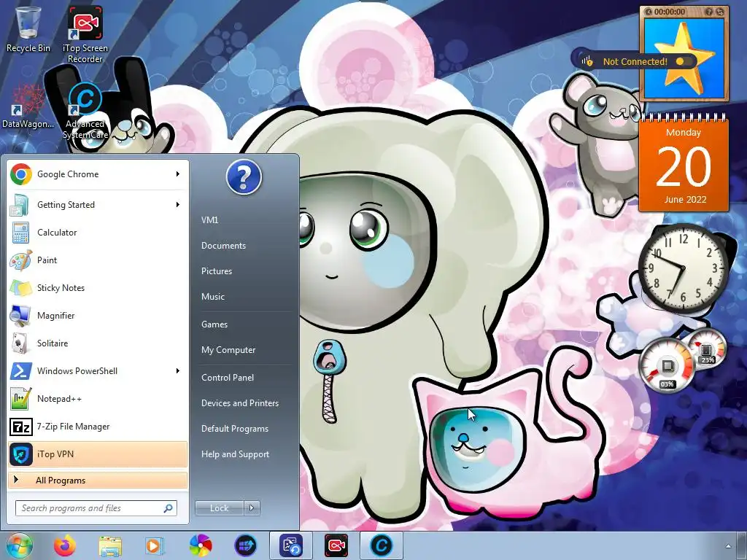Open Sticky Notes in Start menu

point(98,287)
